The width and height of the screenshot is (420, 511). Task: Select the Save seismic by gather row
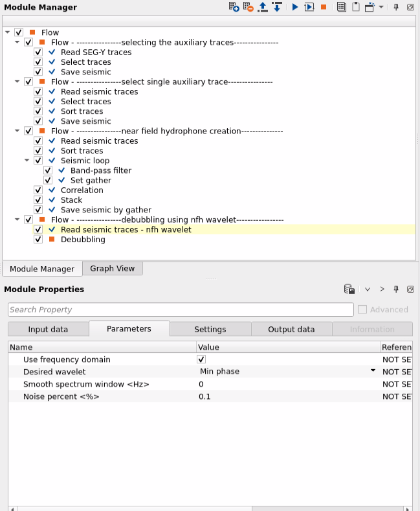(106, 210)
